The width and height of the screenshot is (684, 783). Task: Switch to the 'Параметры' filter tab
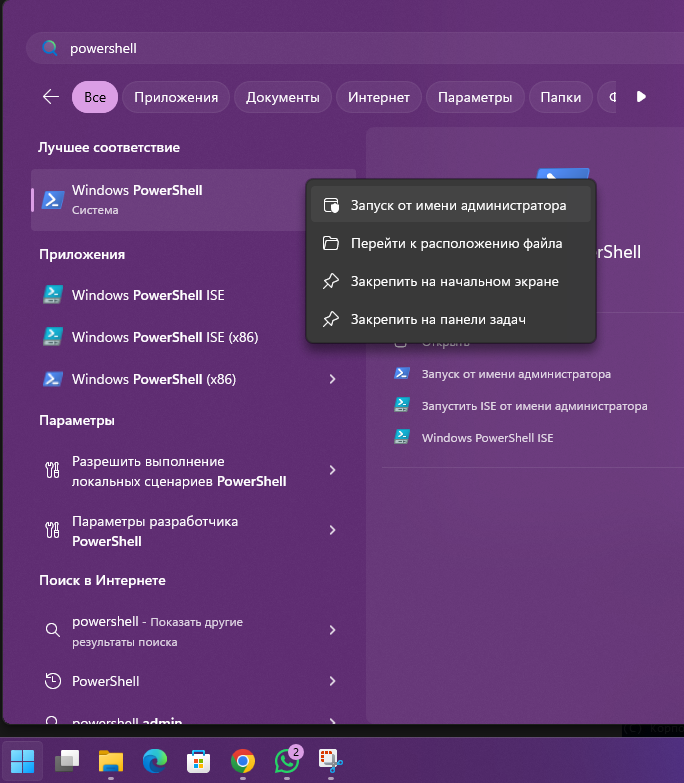click(475, 97)
